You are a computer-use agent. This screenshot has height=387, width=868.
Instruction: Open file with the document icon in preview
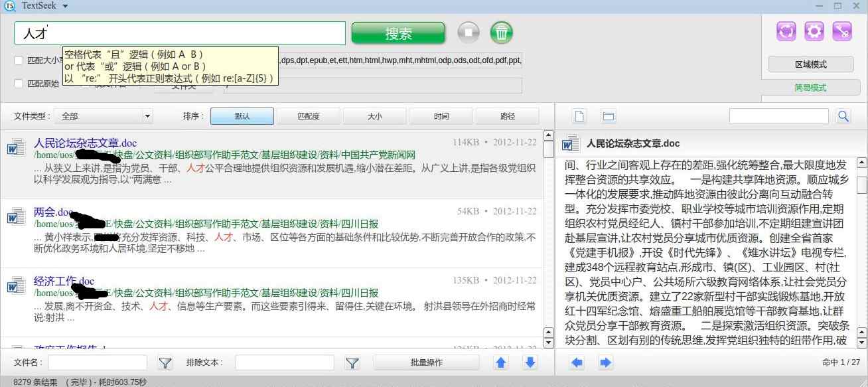pos(579,117)
